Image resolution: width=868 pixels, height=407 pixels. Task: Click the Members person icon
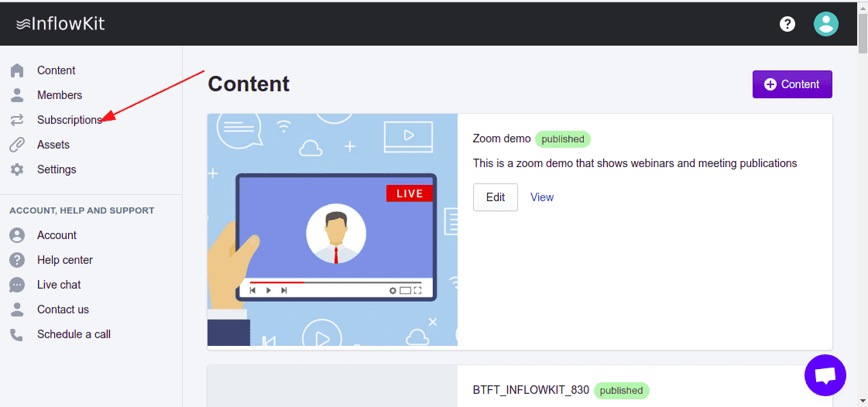tap(17, 95)
